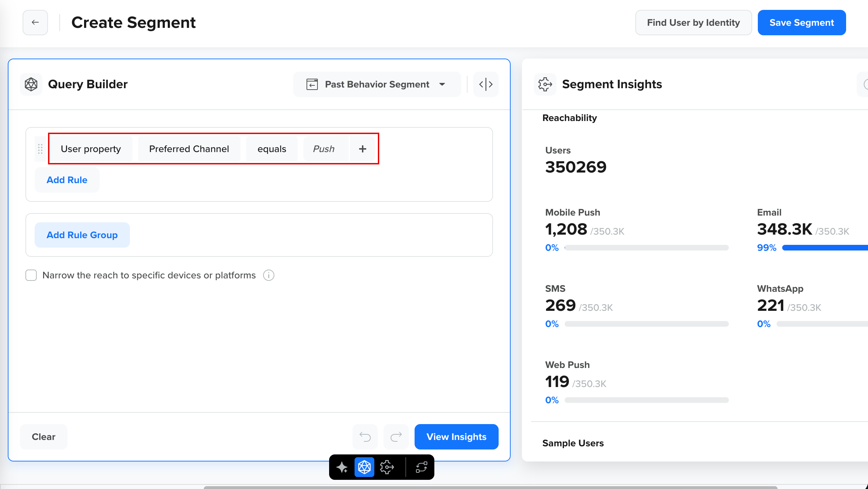Click the back arrow icon beside Create Segment
Image resolution: width=868 pixels, height=489 pixels.
tap(35, 22)
